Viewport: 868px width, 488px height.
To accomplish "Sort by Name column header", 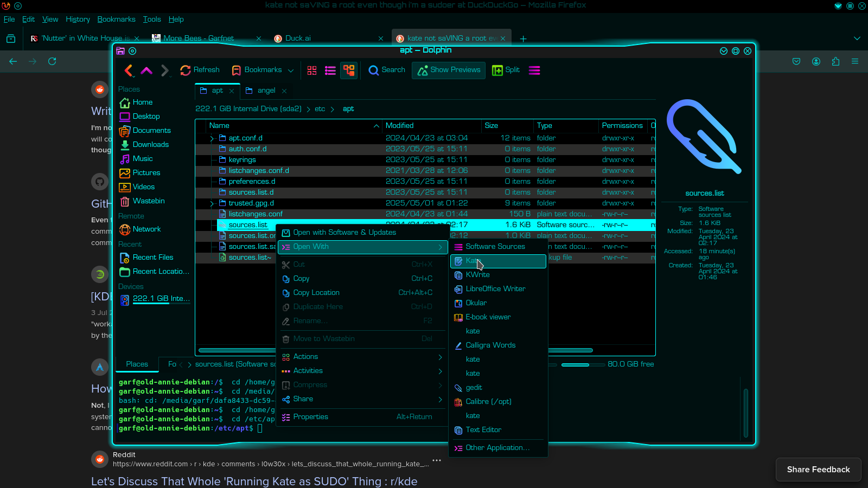I will click(x=293, y=126).
